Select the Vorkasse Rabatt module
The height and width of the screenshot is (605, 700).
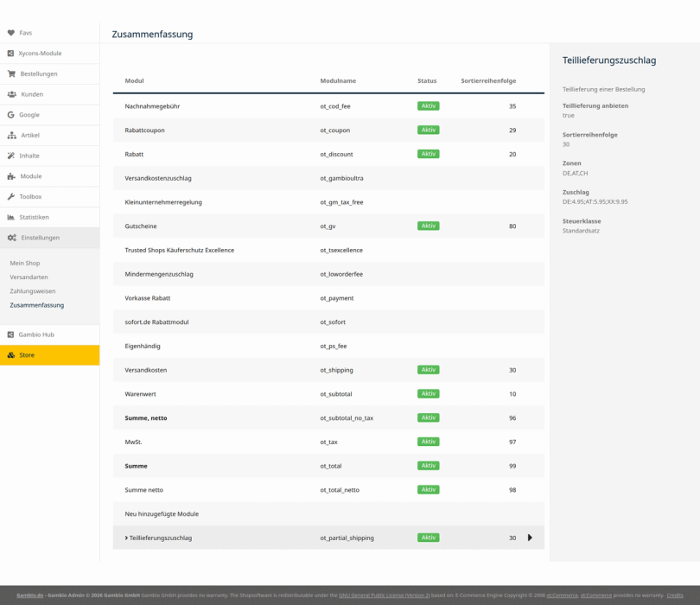tap(148, 298)
